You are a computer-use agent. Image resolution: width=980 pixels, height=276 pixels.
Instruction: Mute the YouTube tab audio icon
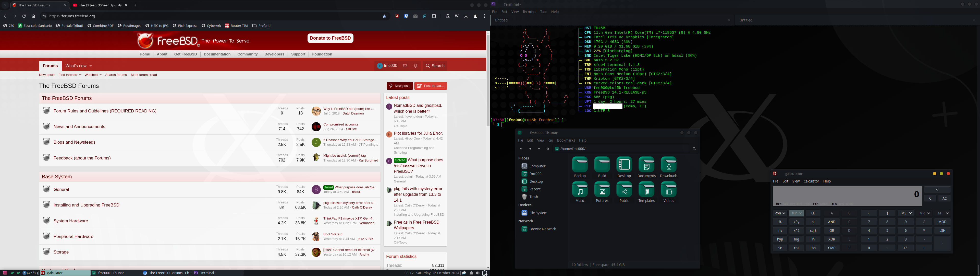[x=120, y=5]
